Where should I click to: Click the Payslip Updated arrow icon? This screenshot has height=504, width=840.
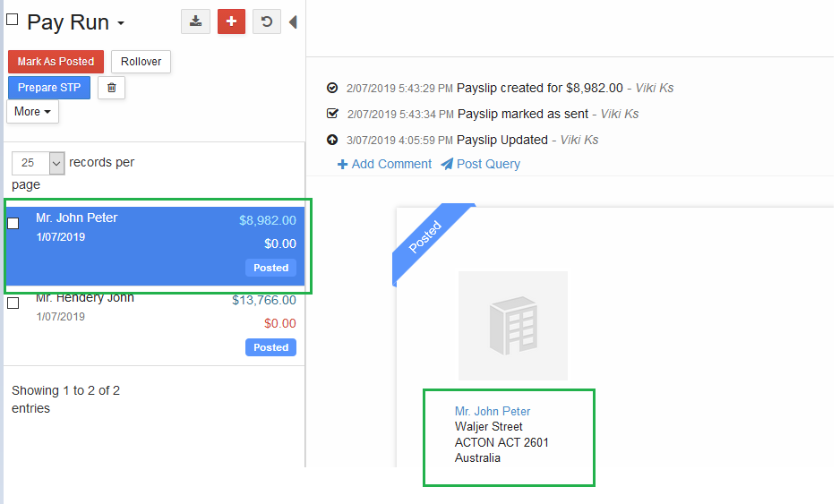click(332, 140)
